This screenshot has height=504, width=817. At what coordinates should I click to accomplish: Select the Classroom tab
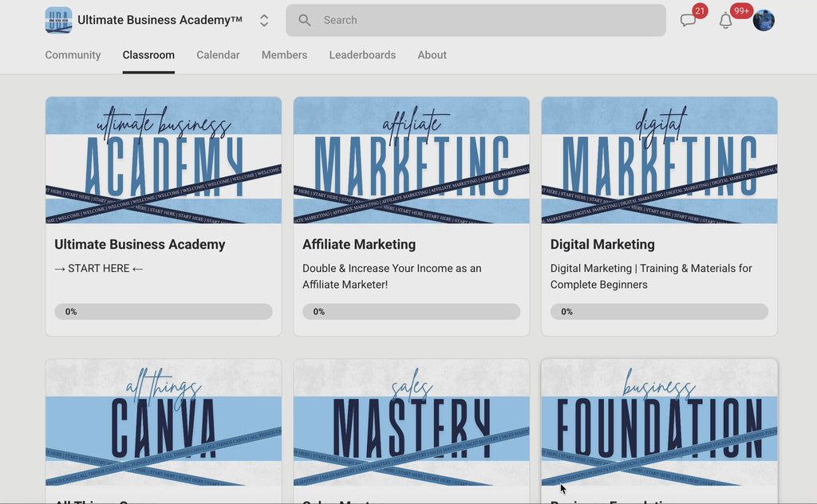click(148, 55)
